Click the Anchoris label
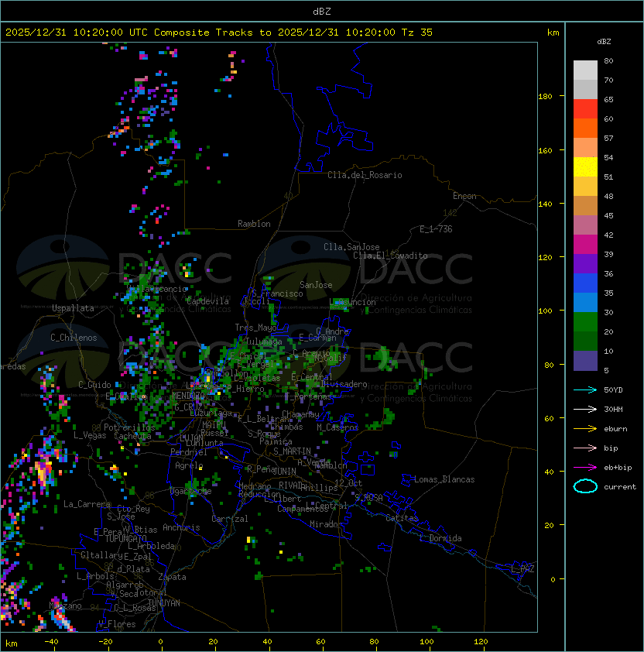The height and width of the screenshot is (652, 644). click(x=181, y=527)
